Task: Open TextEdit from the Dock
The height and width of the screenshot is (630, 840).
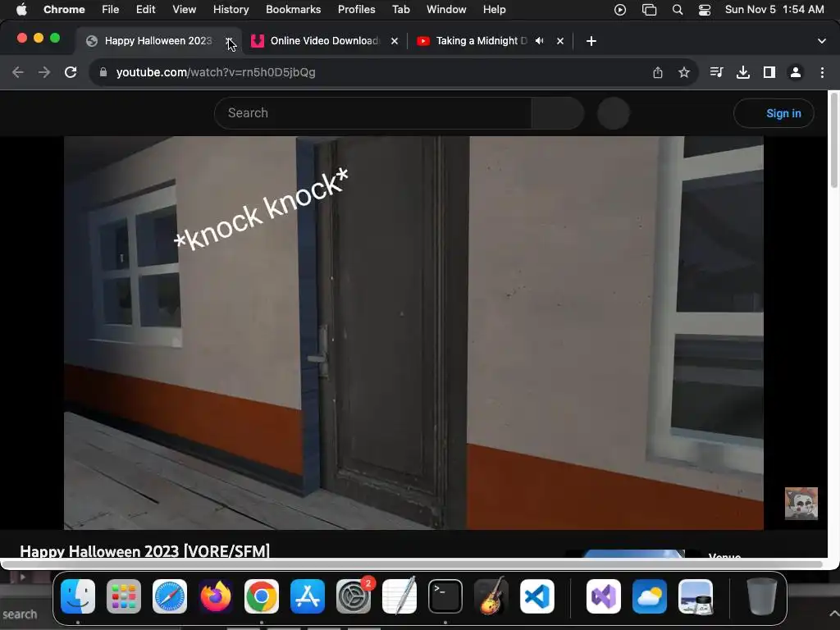Action: 399,596
